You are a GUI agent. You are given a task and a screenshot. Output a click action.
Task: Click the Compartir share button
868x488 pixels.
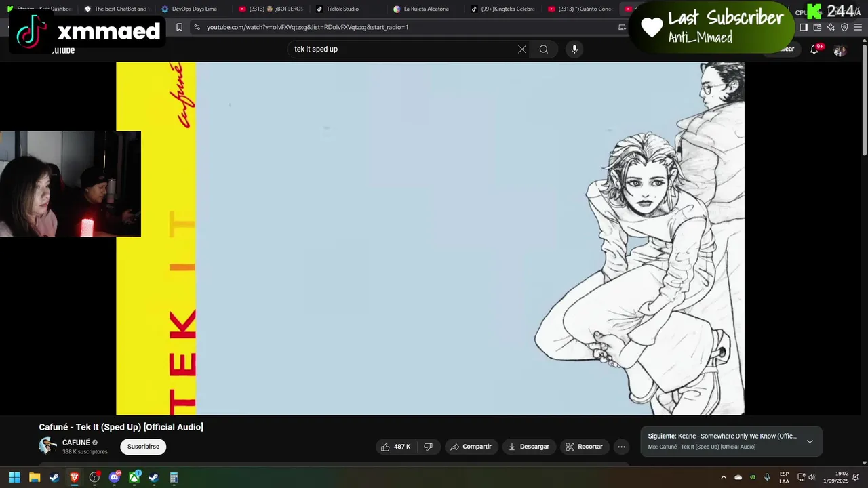(471, 447)
